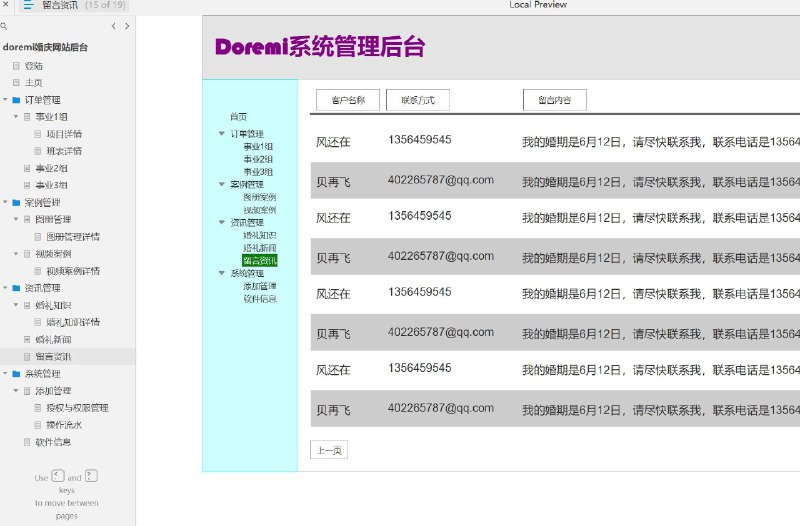
Task: Click the Local Preview label at top
Action: [538, 5]
